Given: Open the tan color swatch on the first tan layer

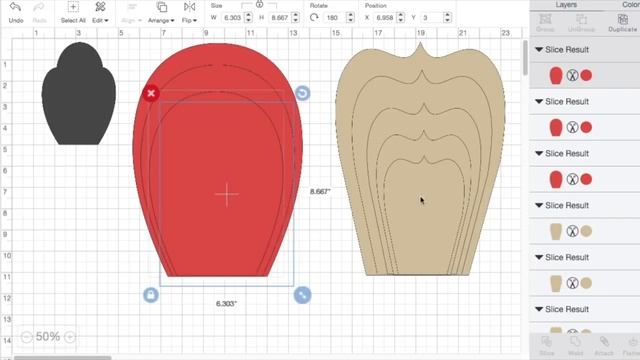Looking at the screenshot, I should pos(586,231).
